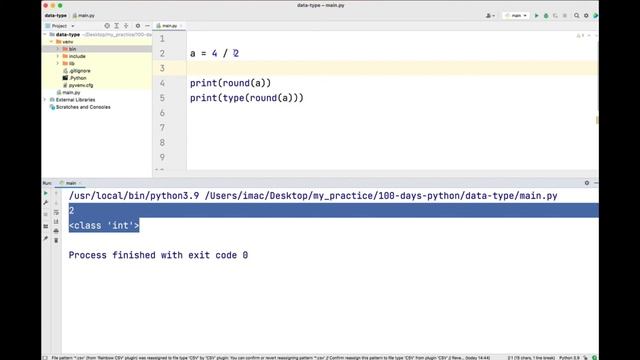Screen dimensions: 640x360
Task: Start debugging with the green bug icon
Action: [546, 16]
